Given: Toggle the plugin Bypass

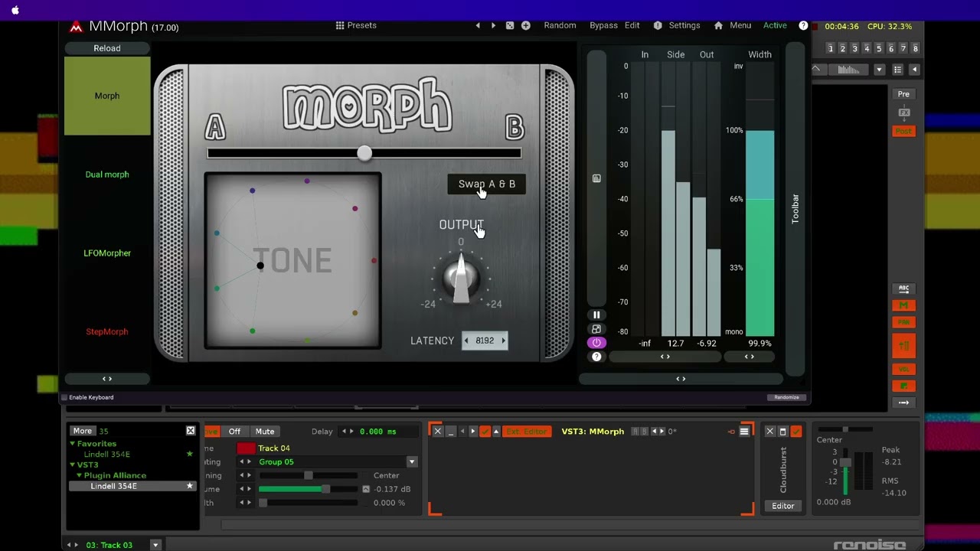Looking at the screenshot, I should click(603, 25).
